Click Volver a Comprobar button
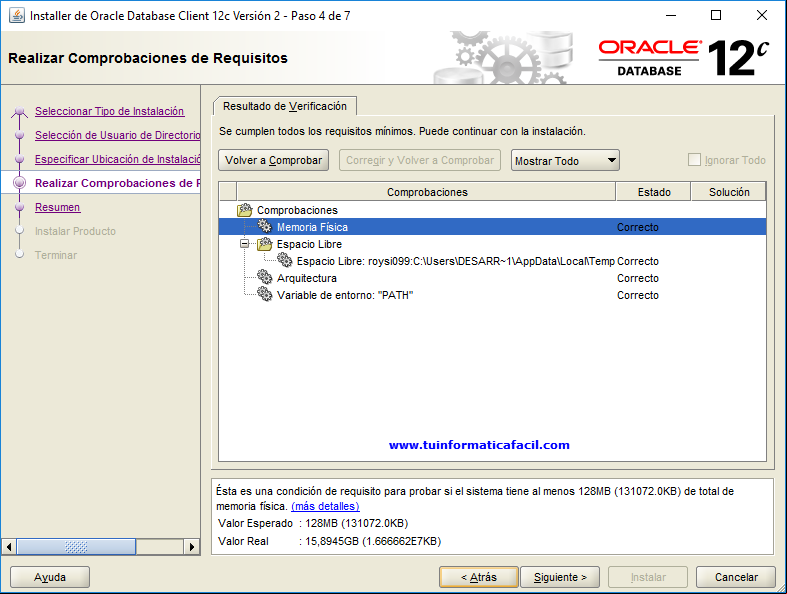This screenshot has height=594, width=787. 274,160
